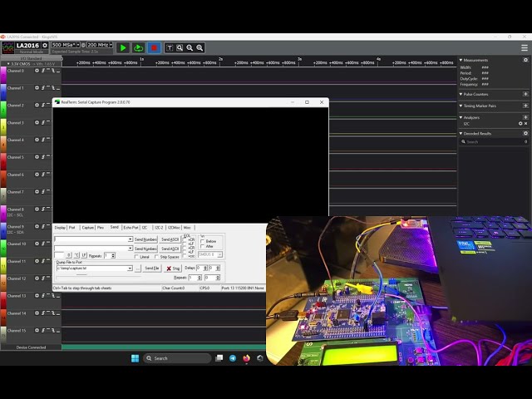
Task: Open the hamburger menu at top right
Action: click(525, 48)
